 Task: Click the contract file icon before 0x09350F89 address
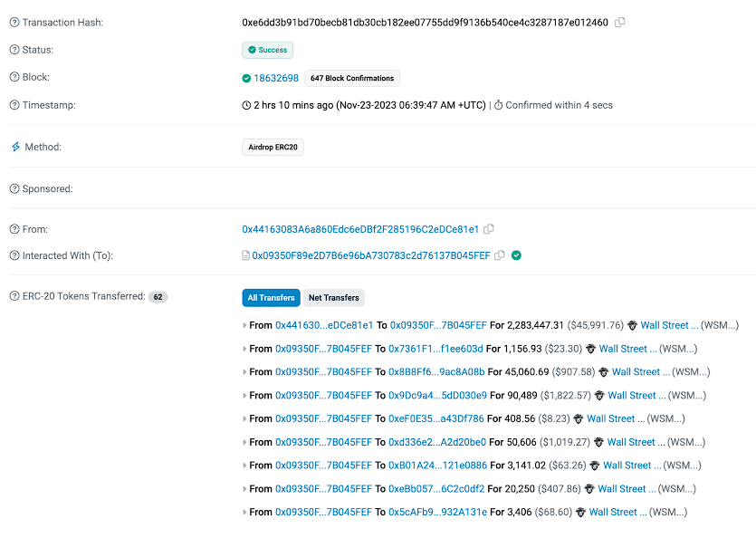[x=245, y=255]
